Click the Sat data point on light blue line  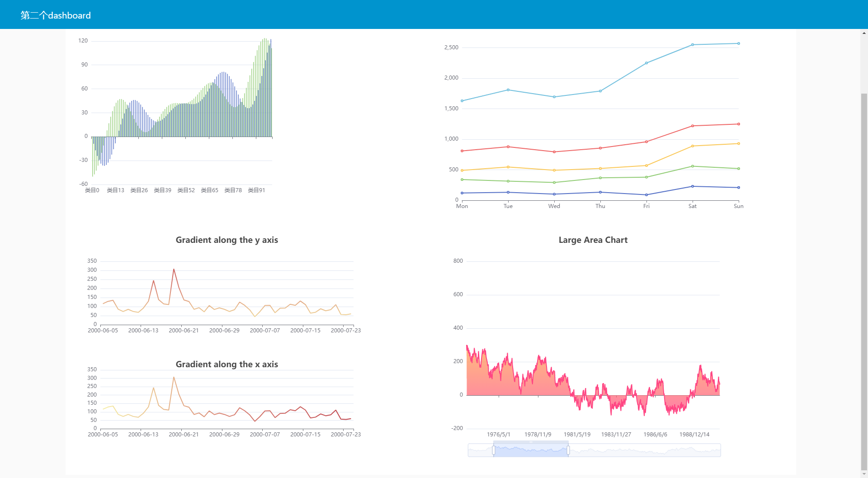coord(693,44)
